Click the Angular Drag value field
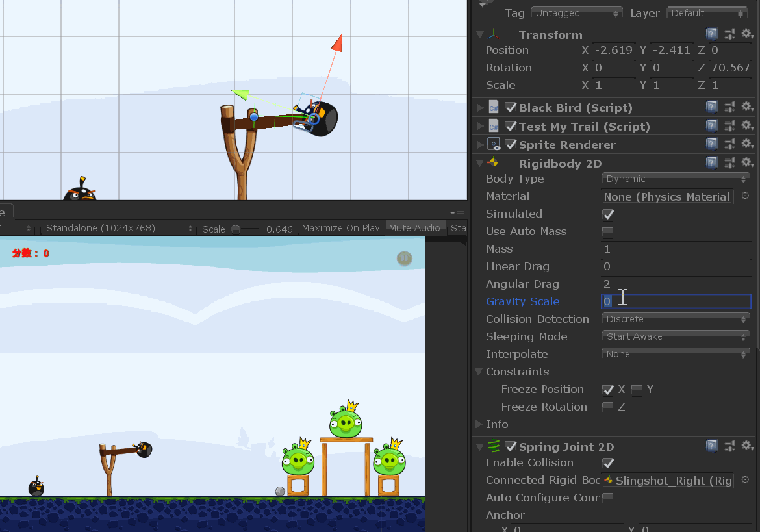 [x=676, y=284]
